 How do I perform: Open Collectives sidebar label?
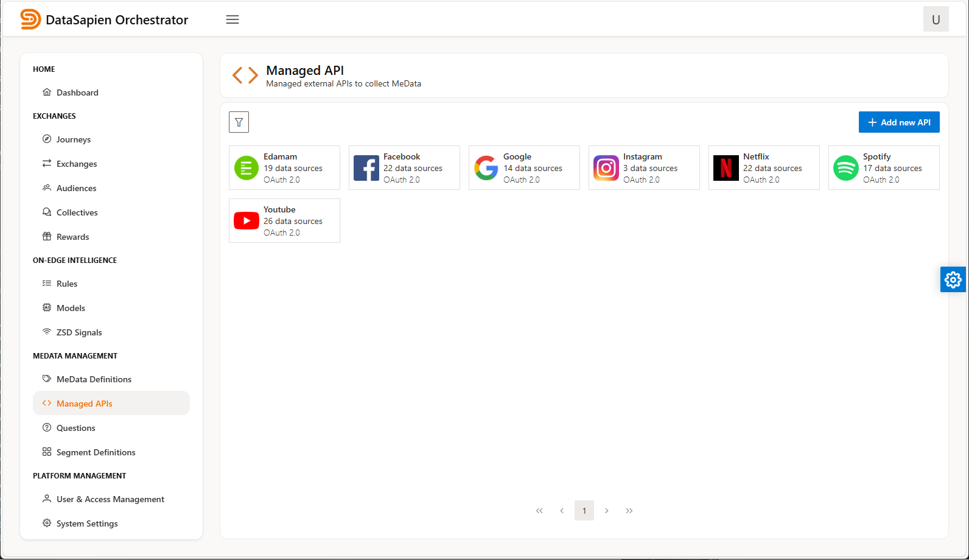tap(77, 212)
